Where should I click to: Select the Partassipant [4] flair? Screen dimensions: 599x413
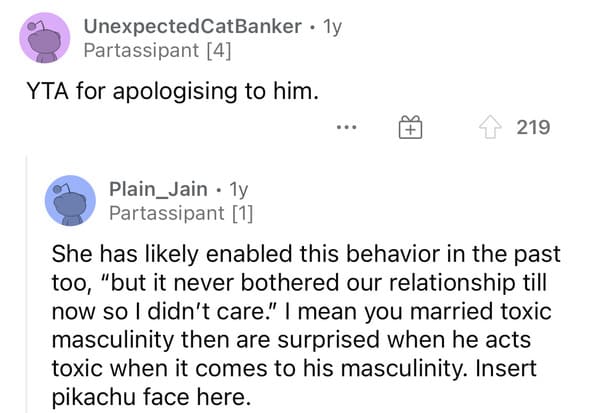click(157, 51)
